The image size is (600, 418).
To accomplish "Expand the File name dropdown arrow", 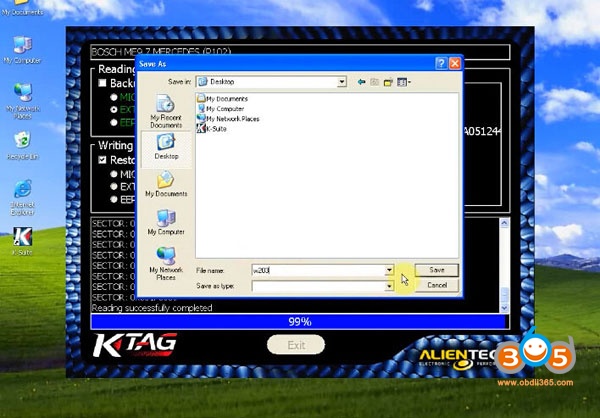I will pyautogui.click(x=389, y=270).
